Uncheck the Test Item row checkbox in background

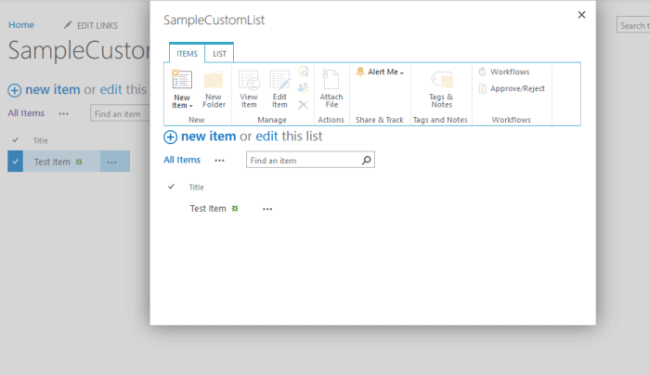pos(15,162)
